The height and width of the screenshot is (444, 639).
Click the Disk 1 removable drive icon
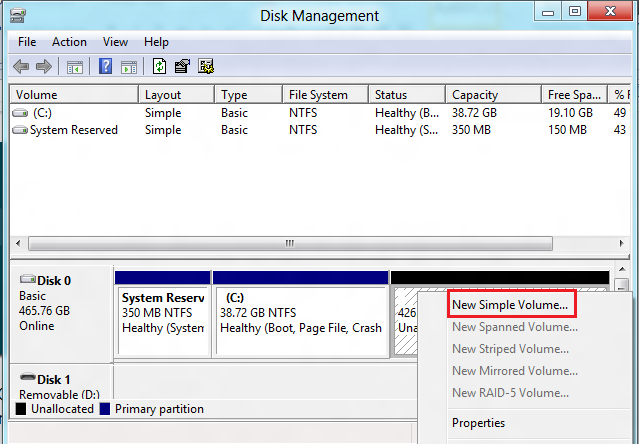click(28, 377)
